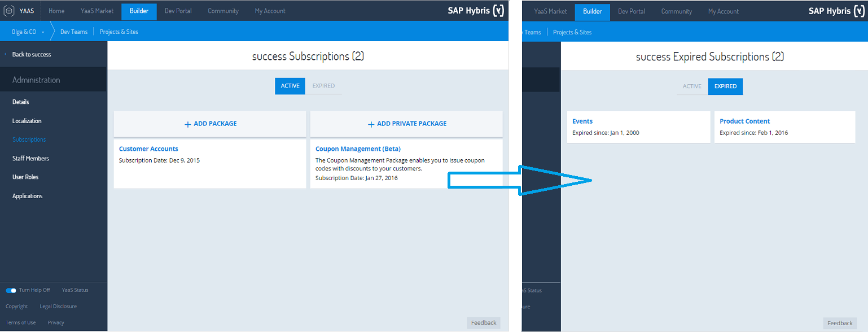Select Subscriptions in the sidebar

(x=29, y=139)
